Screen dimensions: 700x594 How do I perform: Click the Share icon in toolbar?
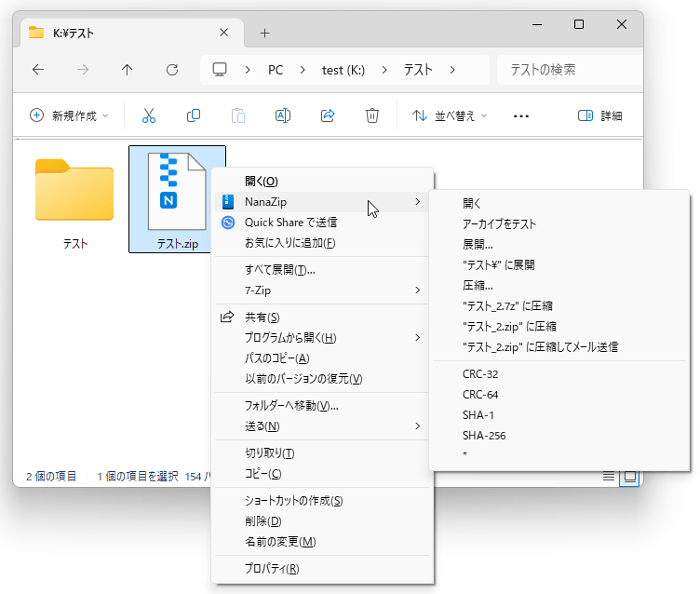pos(328,115)
